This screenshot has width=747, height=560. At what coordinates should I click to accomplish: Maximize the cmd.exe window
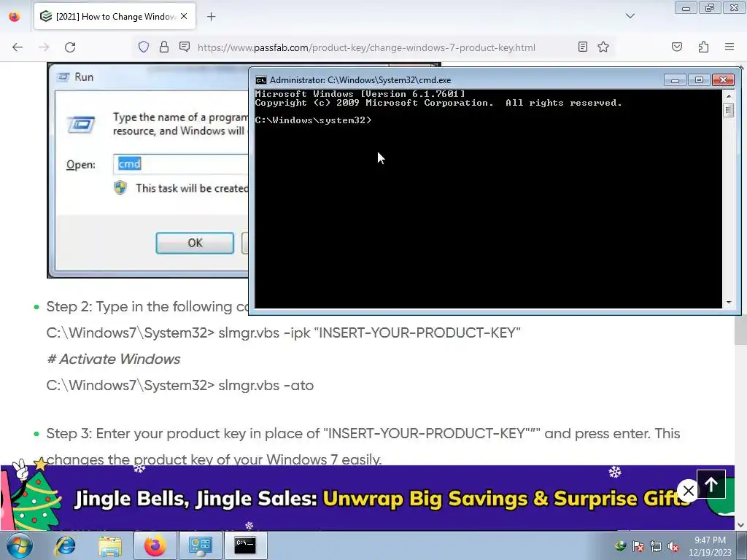pyautogui.click(x=699, y=80)
